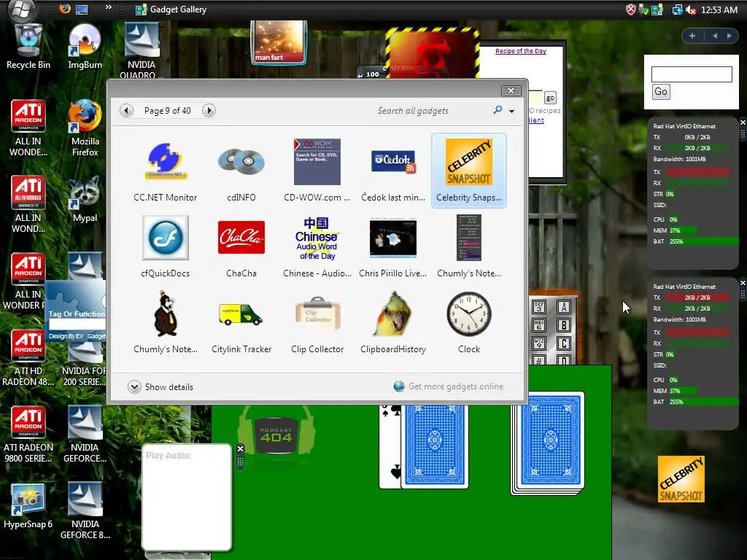Open Get more gadgets online link

click(449, 386)
